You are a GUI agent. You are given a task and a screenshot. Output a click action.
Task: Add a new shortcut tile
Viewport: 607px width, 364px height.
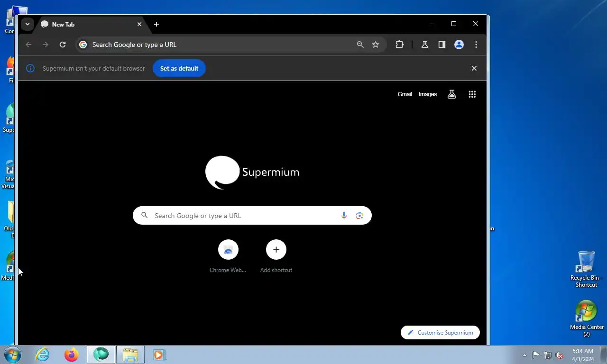pos(276,256)
